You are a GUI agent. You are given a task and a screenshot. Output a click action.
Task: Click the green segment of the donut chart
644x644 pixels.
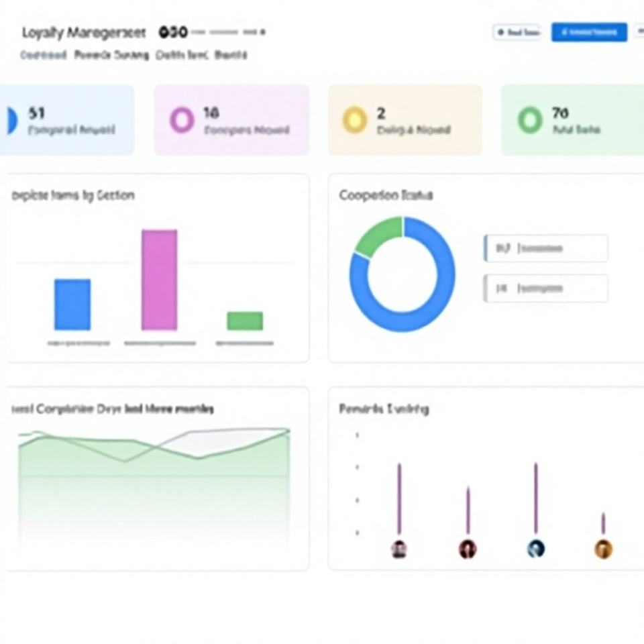(378, 235)
